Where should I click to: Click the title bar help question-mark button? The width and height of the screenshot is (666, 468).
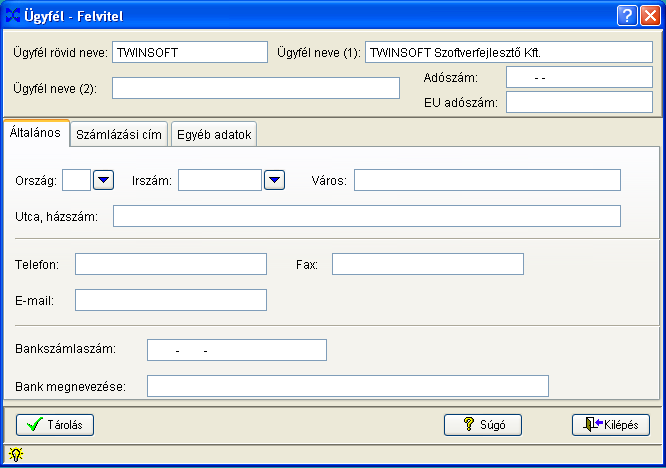point(627,16)
